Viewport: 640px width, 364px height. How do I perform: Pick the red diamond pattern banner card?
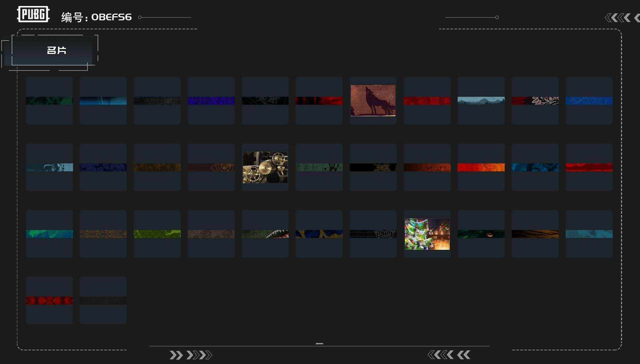(49, 300)
